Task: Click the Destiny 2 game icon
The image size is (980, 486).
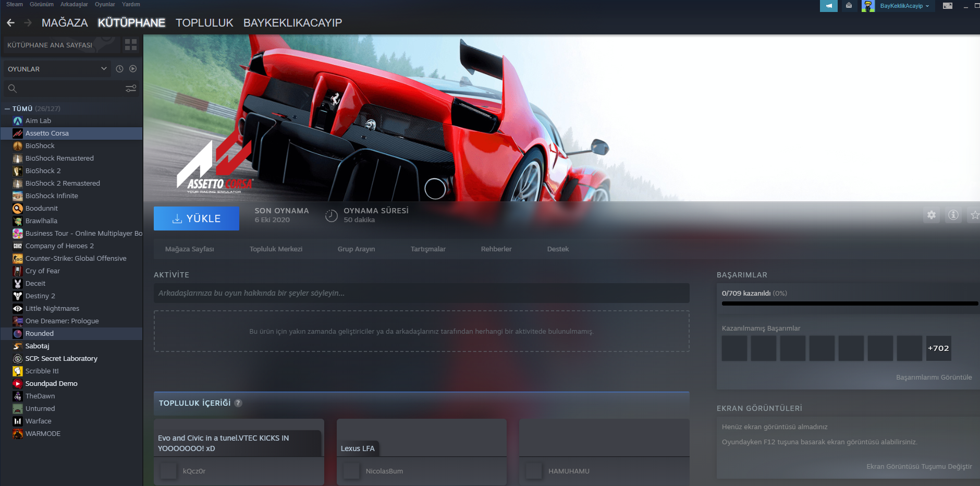Action: click(x=18, y=296)
